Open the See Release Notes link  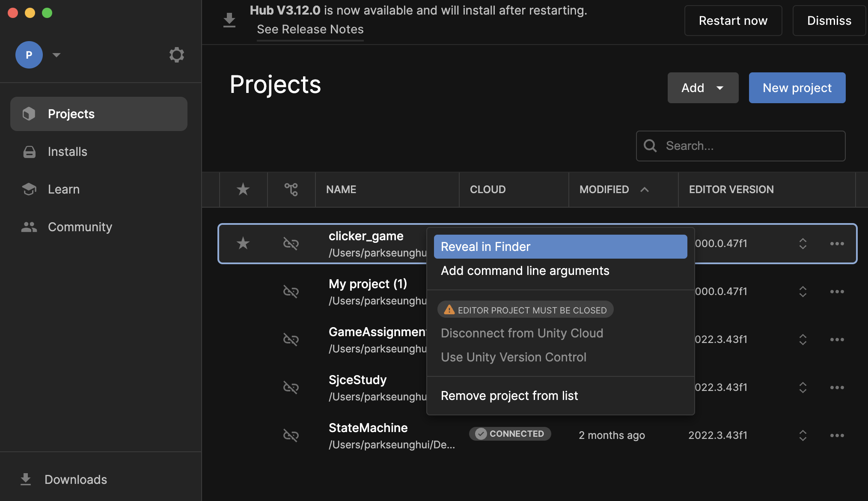point(310,29)
